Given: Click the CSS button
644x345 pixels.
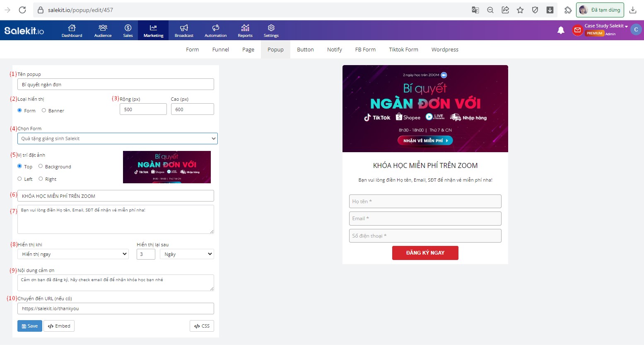Looking at the screenshot, I should [x=202, y=326].
